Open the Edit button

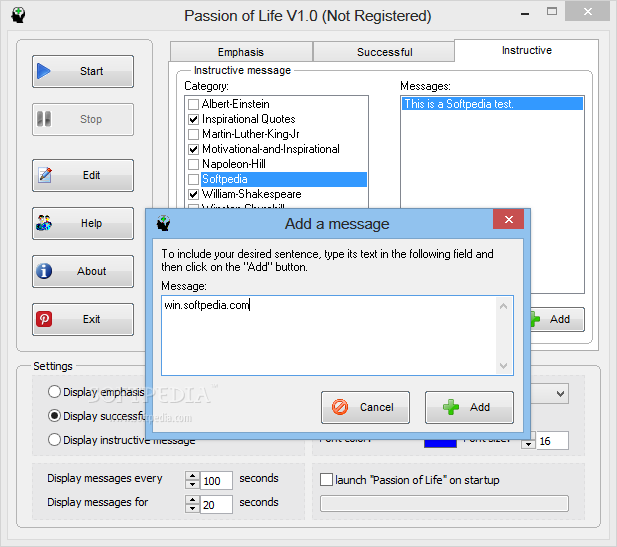click(x=83, y=175)
